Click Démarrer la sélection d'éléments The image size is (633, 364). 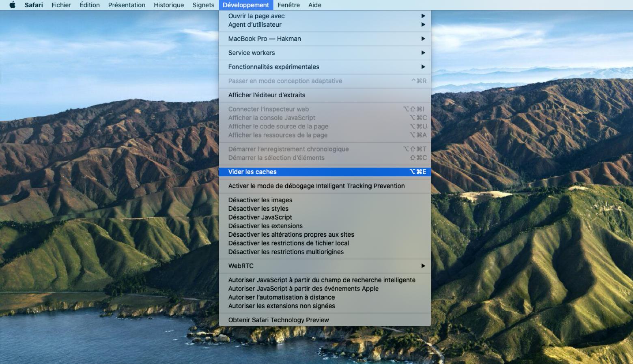(x=325, y=158)
